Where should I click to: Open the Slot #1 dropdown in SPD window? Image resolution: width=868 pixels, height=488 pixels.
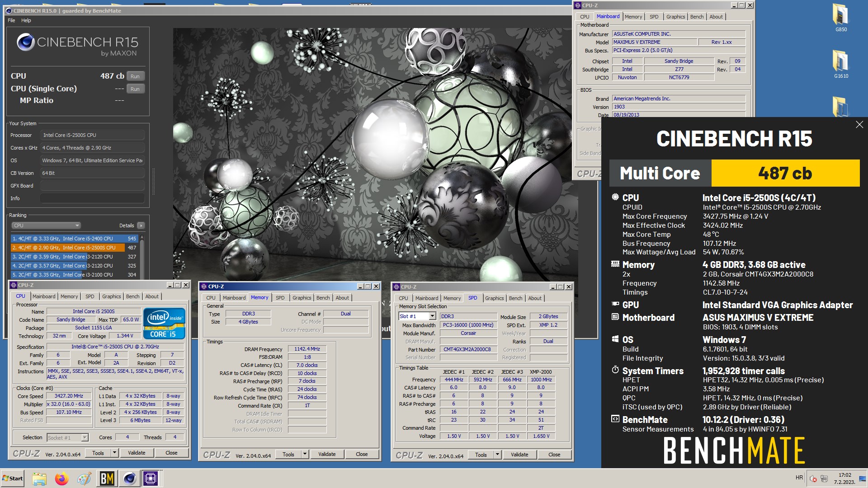(432, 316)
